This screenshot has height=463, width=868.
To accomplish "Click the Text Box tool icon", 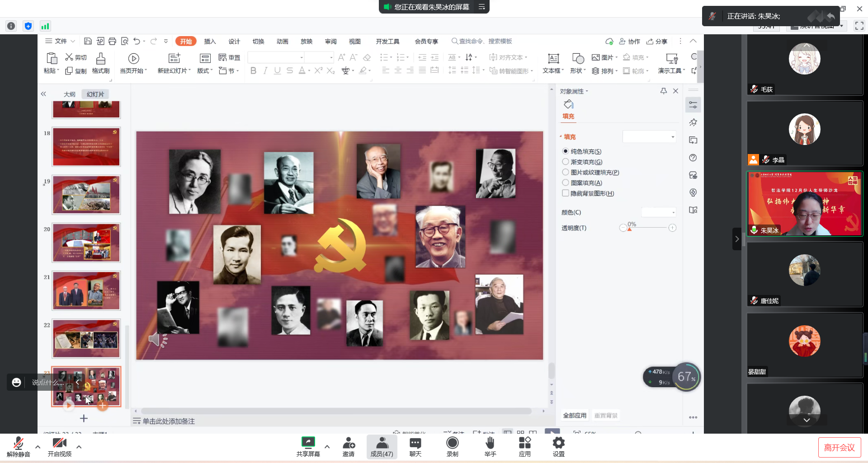I will tap(553, 59).
